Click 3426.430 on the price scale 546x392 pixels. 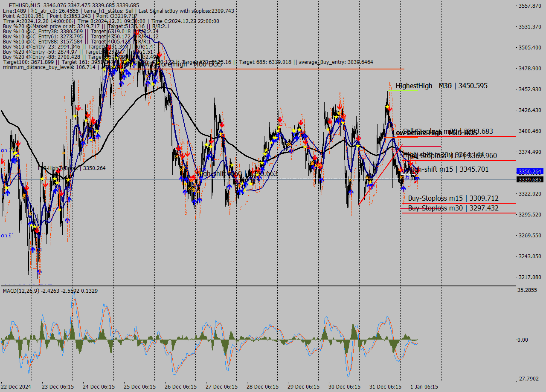[530, 110]
